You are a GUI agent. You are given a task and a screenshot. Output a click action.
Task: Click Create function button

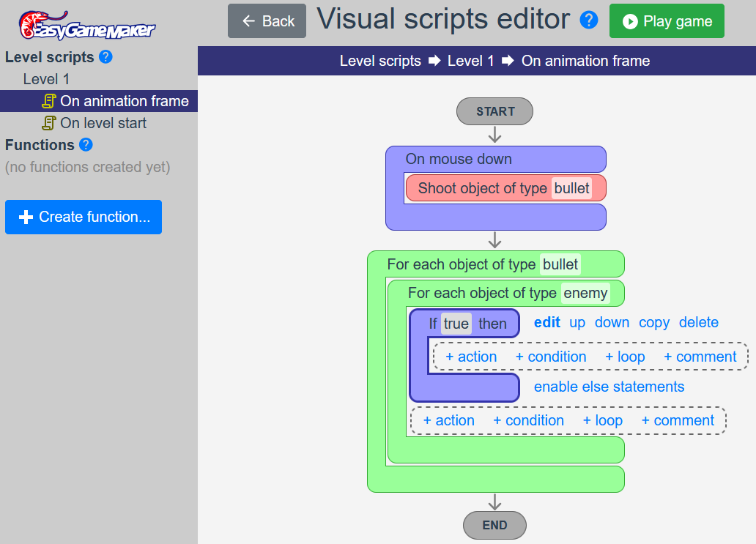(x=84, y=217)
